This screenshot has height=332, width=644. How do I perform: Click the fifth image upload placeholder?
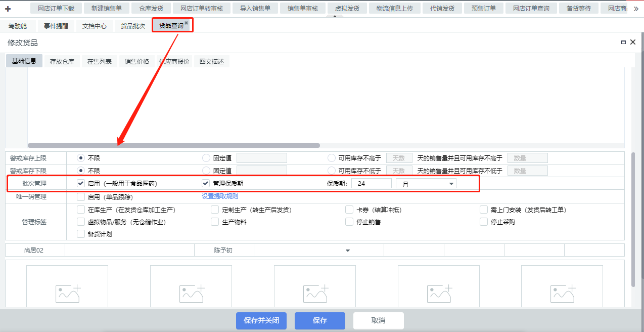point(562,286)
